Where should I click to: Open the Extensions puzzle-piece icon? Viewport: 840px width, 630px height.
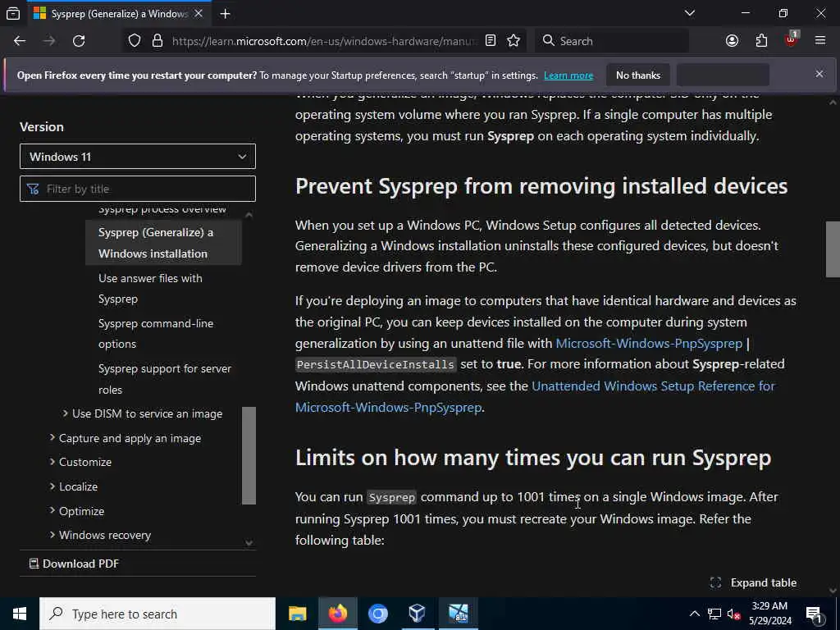(761, 41)
